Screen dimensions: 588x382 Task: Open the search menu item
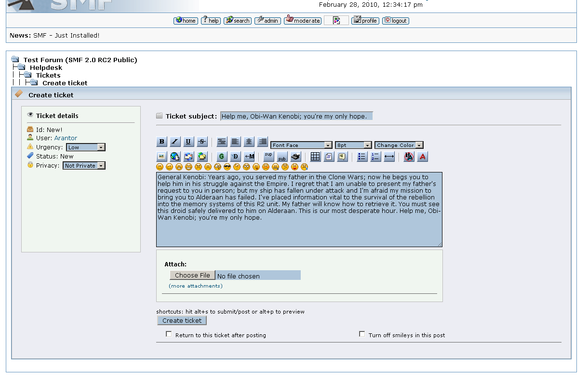tap(238, 21)
